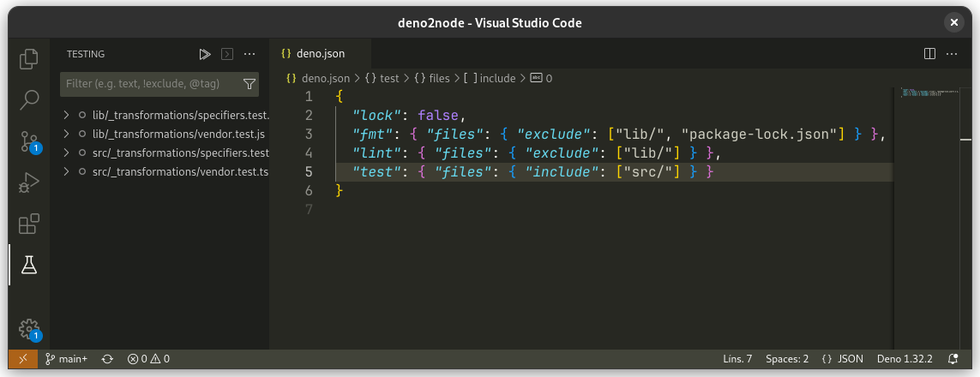980x377 pixels.
Task: Open the Run and Debug view
Action: [x=29, y=183]
